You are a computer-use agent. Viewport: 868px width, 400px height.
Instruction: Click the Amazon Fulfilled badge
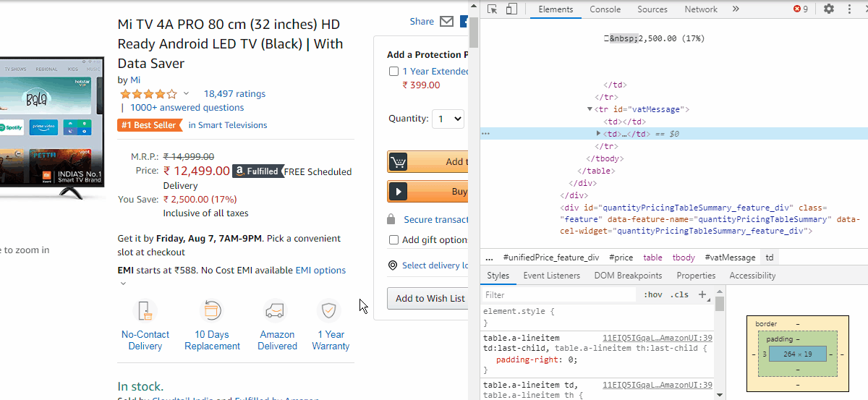coord(258,171)
